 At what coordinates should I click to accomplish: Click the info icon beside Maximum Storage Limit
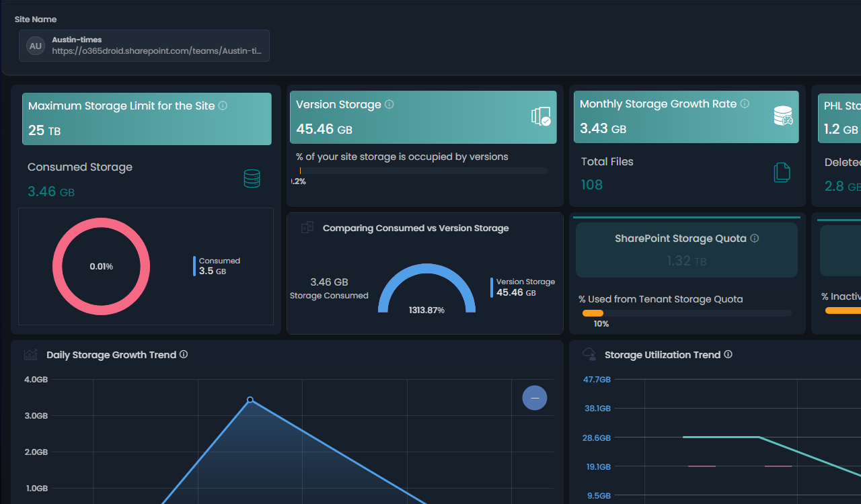pos(223,106)
